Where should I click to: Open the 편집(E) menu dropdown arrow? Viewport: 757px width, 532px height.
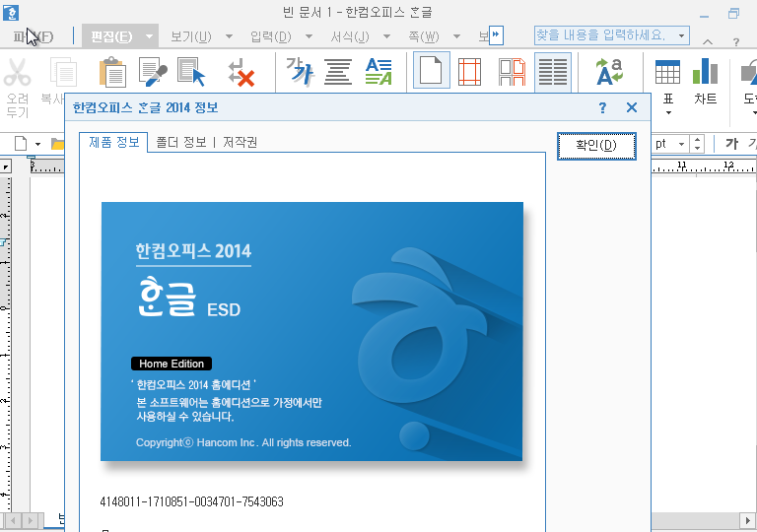pyautogui.click(x=149, y=36)
